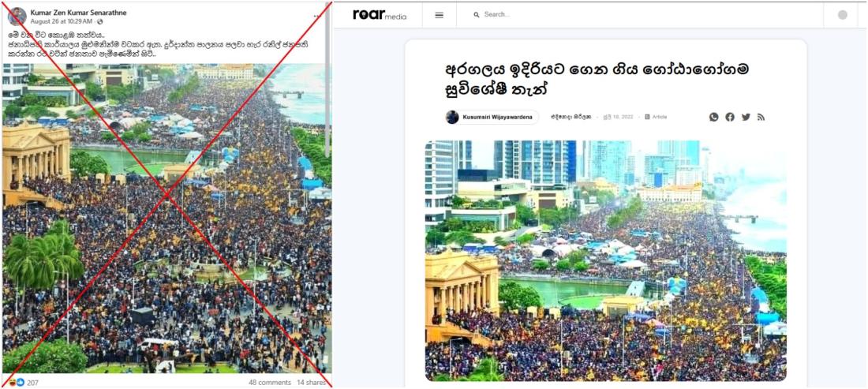Open the three-dot post options menu
868x389 pixels.
coord(316,16)
